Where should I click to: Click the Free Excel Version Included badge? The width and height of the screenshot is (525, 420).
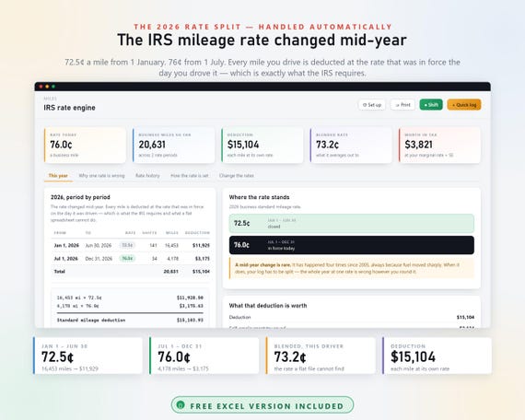pos(262,405)
